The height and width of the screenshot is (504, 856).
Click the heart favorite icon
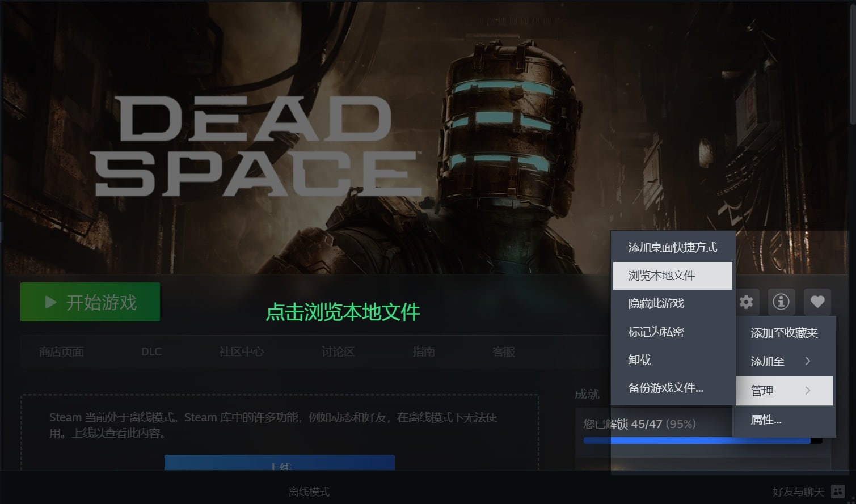point(817,302)
